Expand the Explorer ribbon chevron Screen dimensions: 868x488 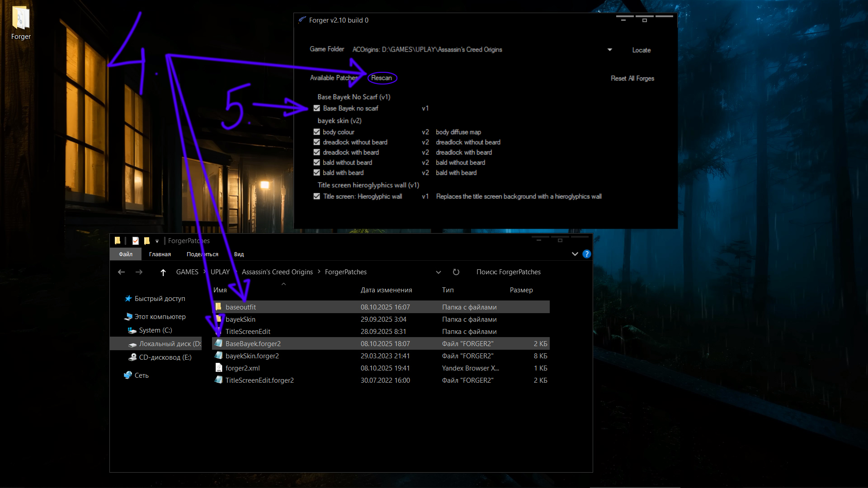pyautogui.click(x=575, y=254)
